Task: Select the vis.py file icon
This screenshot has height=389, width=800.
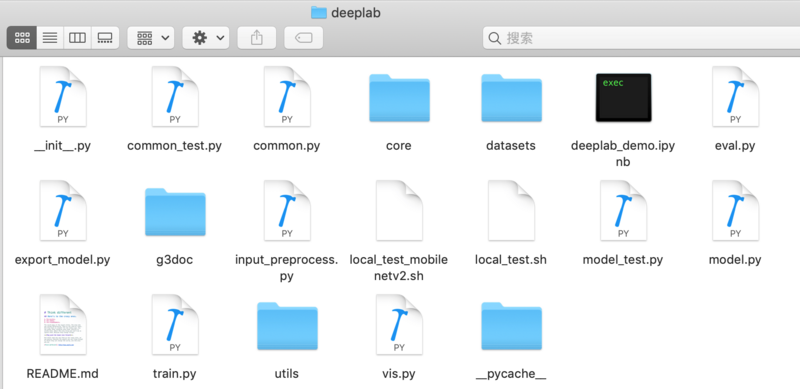Action: pyautogui.click(x=399, y=325)
